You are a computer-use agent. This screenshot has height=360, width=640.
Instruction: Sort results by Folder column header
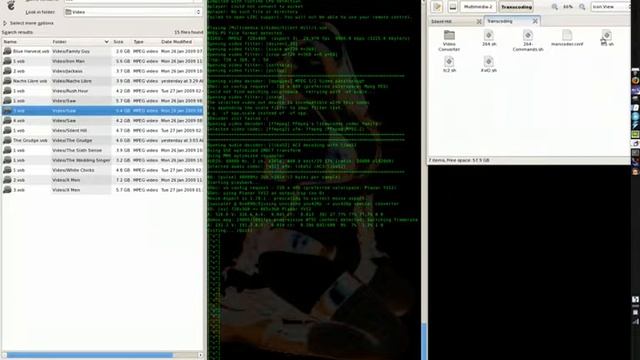pyautogui.click(x=80, y=42)
